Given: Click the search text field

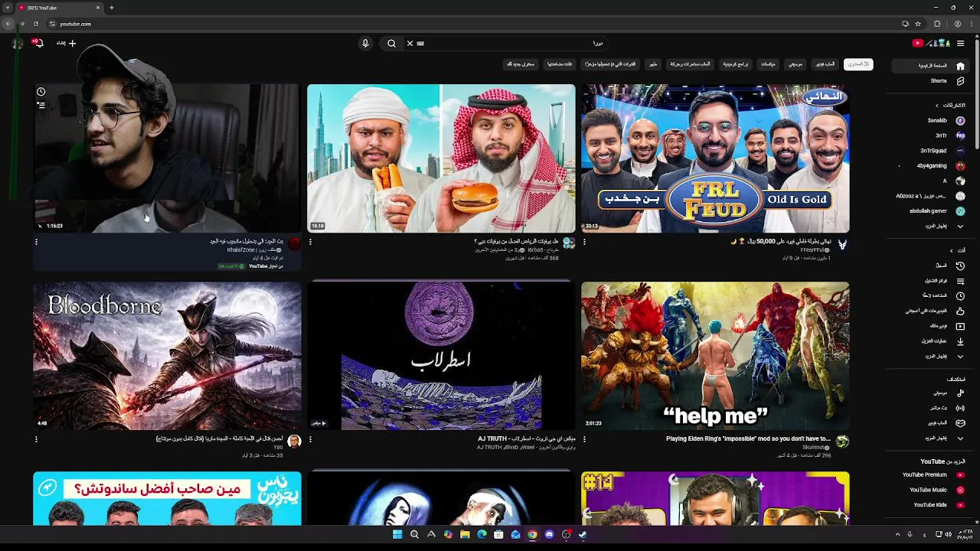Looking at the screenshot, I should coord(513,44).
